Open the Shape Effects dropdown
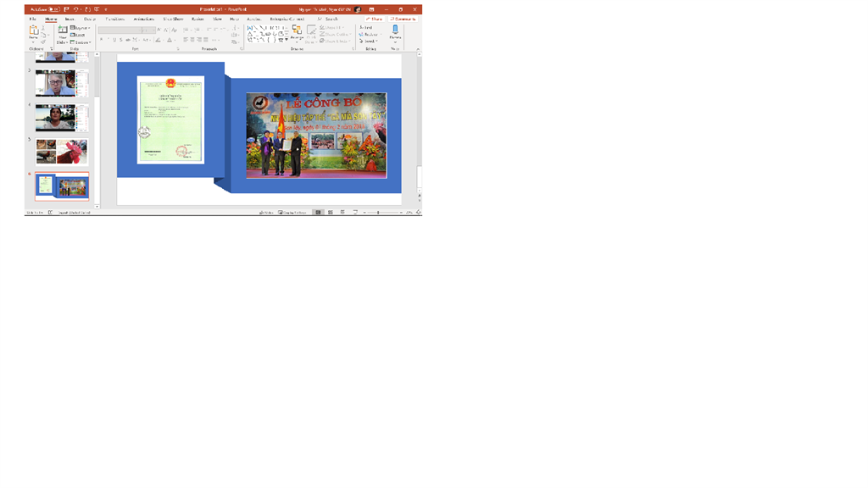The image size is (868, 488). [x=335, y=41]
